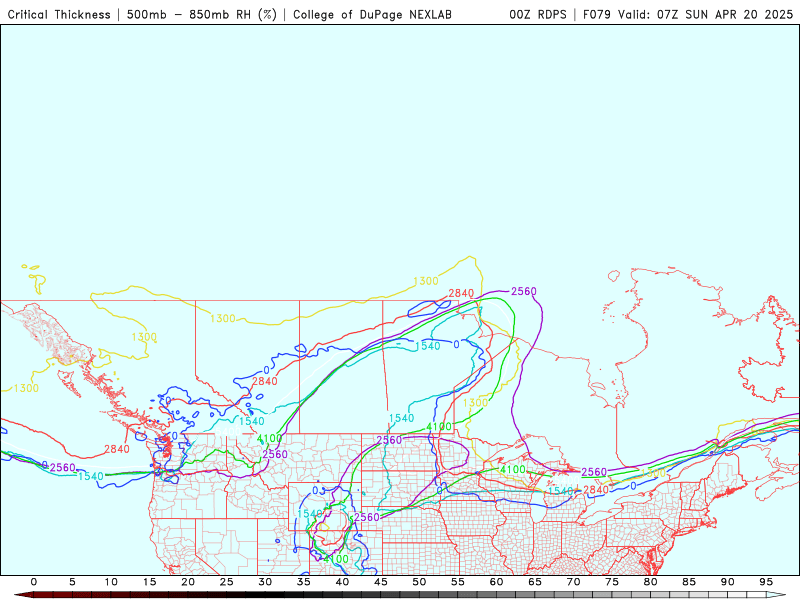Select color bar tick label "25"

[227, 582]
